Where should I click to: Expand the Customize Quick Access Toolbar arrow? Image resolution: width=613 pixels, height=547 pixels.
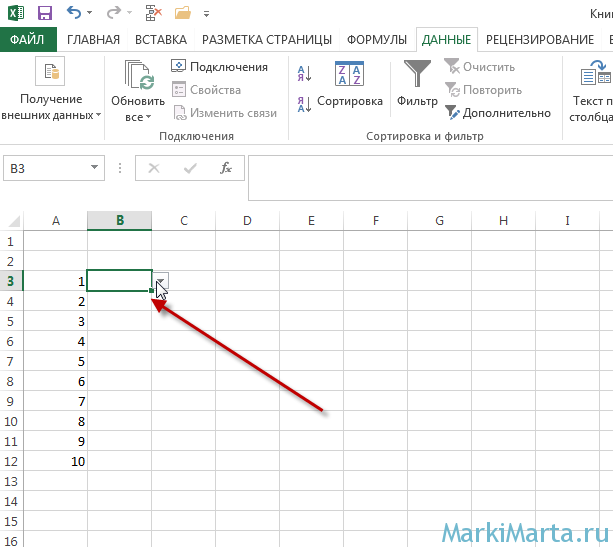pyautogui.click(x=206, y=14)
